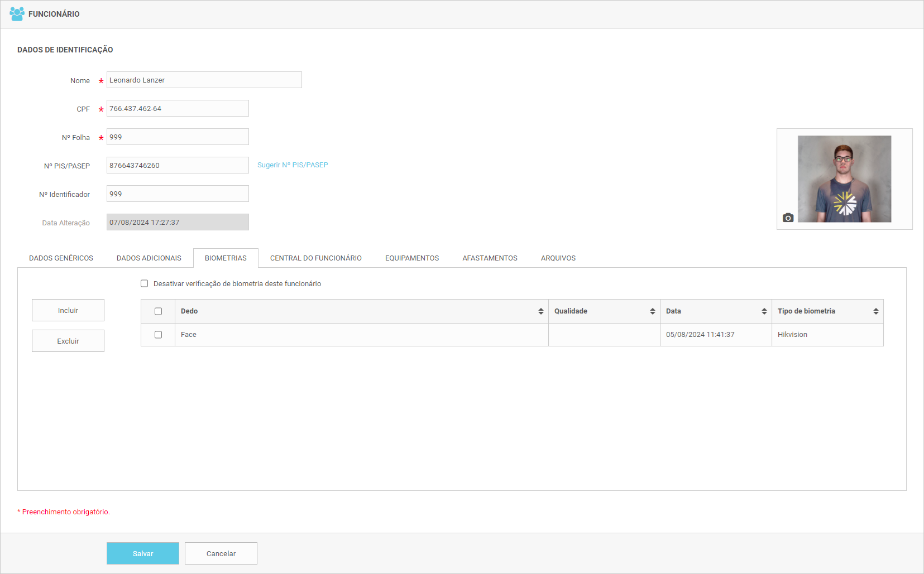
Task: Click the employee photo thumbnail
Action: [844, 179]
